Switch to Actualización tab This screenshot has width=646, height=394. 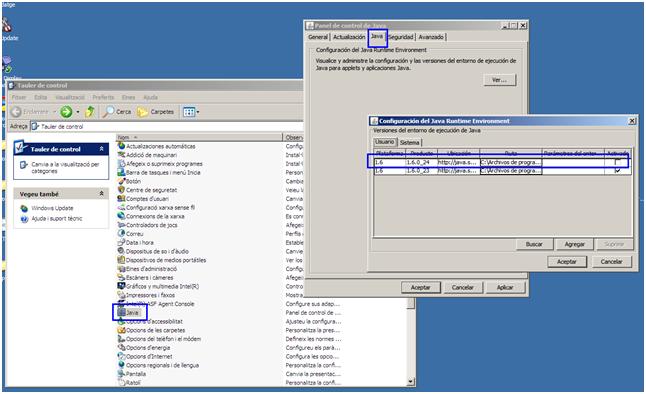click(x=349, y=37)
